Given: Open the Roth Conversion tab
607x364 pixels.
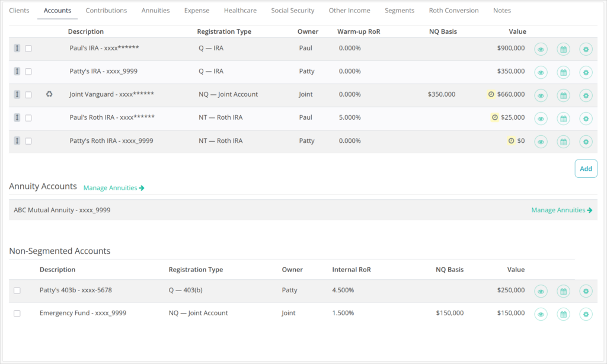Looking at the screenshot, I should [x=453, y=11].
